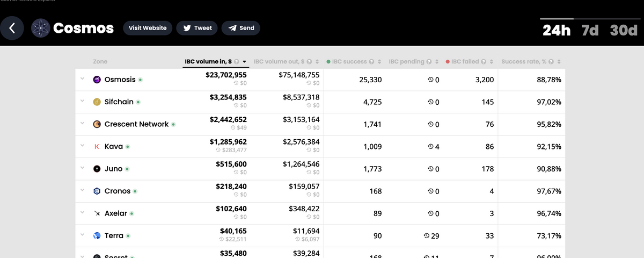644x258 pixels.
Task: Click the Osmosis zone logo
Action: (x=97, y=80)
